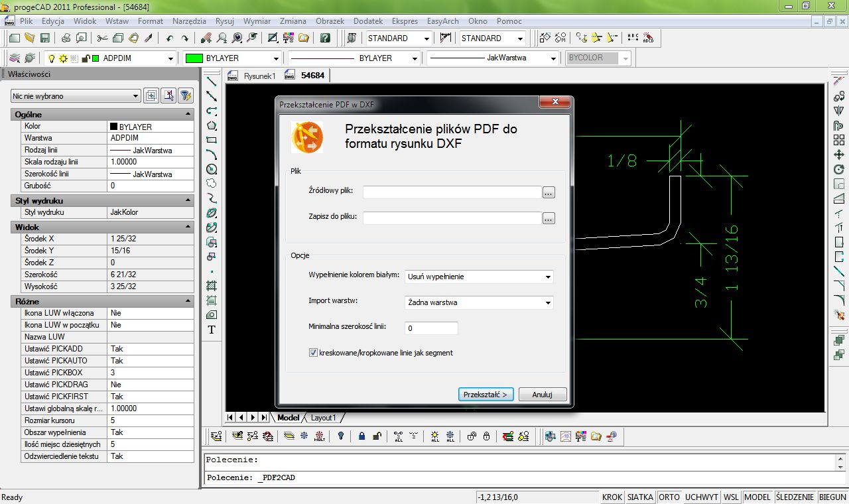Click the Array tool in the modify toolbar

[839, 140]
